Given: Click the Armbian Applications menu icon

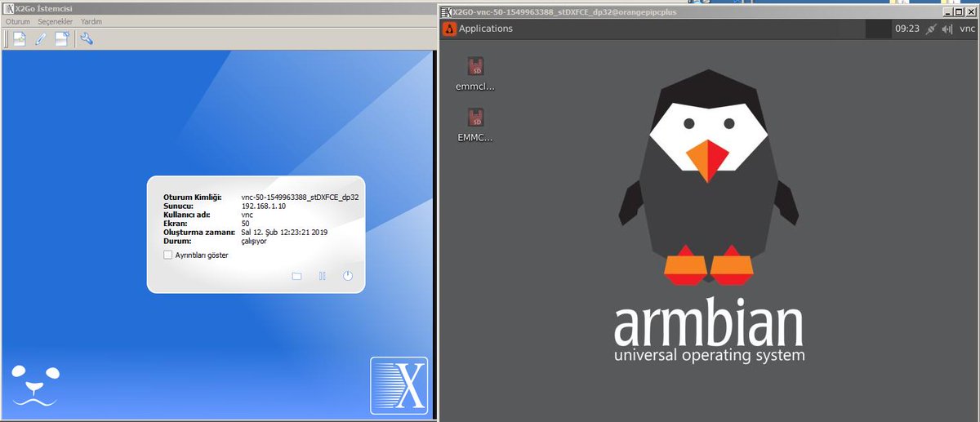Looking at the screenshot, I should point(449,29).
